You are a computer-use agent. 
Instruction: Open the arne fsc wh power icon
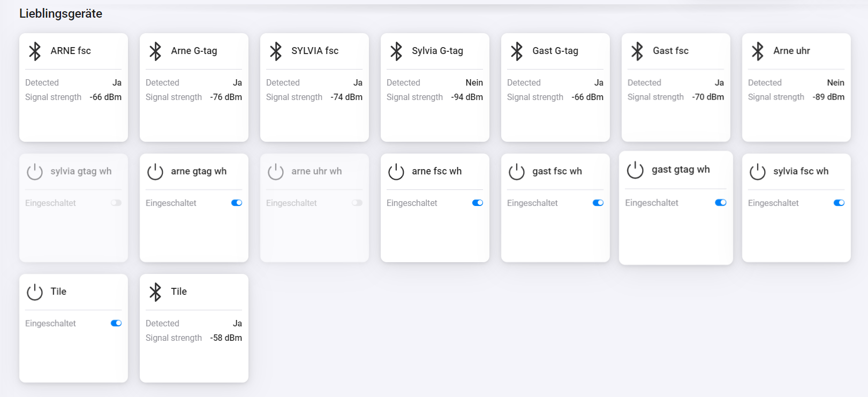click(396, 172)
